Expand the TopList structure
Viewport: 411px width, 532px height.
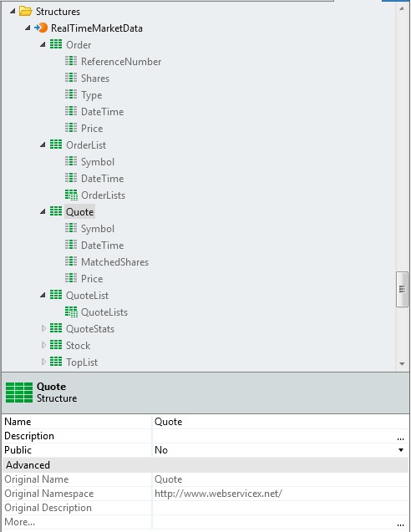[43, 362]
